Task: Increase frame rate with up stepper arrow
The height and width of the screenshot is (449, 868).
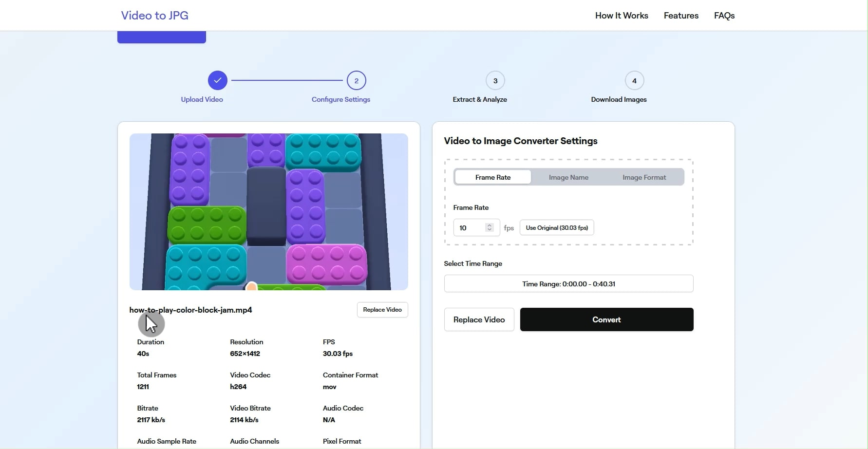Action: pyautogui.click(x=490, y=225)
